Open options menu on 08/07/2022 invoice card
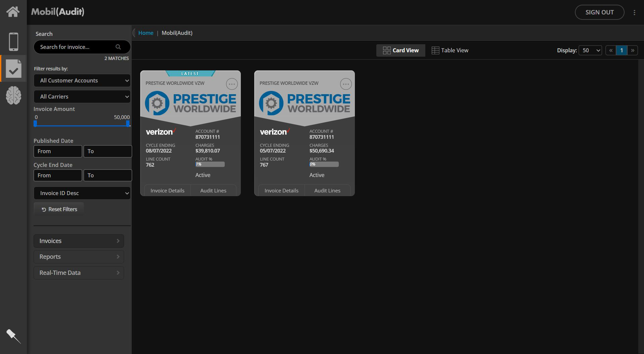Screen dimensions: 644x354 tap(232, 84)
